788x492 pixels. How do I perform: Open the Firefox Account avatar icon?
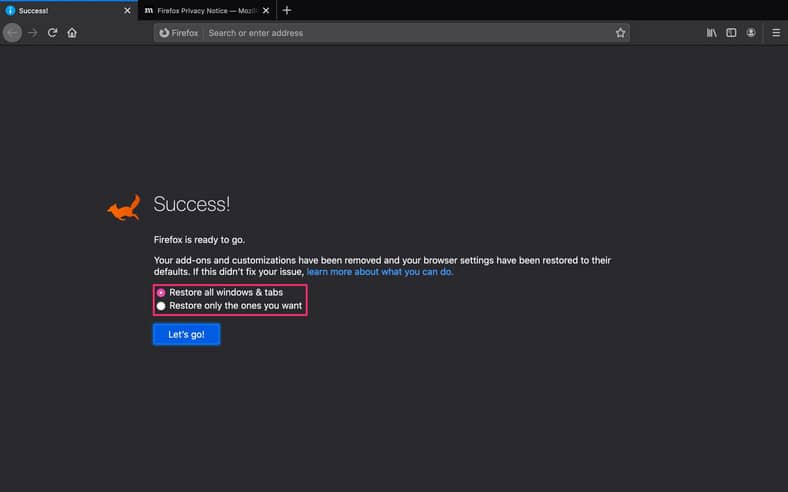(x=751, y=33)
